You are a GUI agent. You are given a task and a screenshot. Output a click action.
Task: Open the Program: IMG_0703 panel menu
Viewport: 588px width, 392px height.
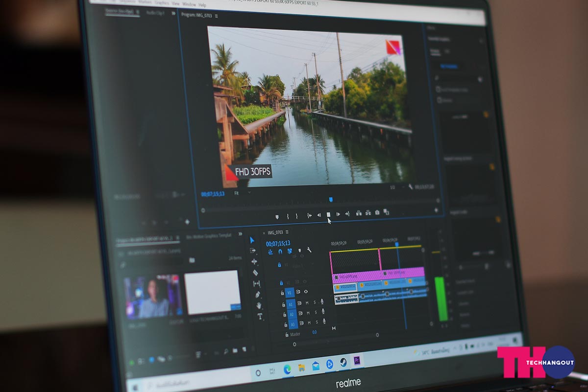pyautogui.click(x=216, y=16)
